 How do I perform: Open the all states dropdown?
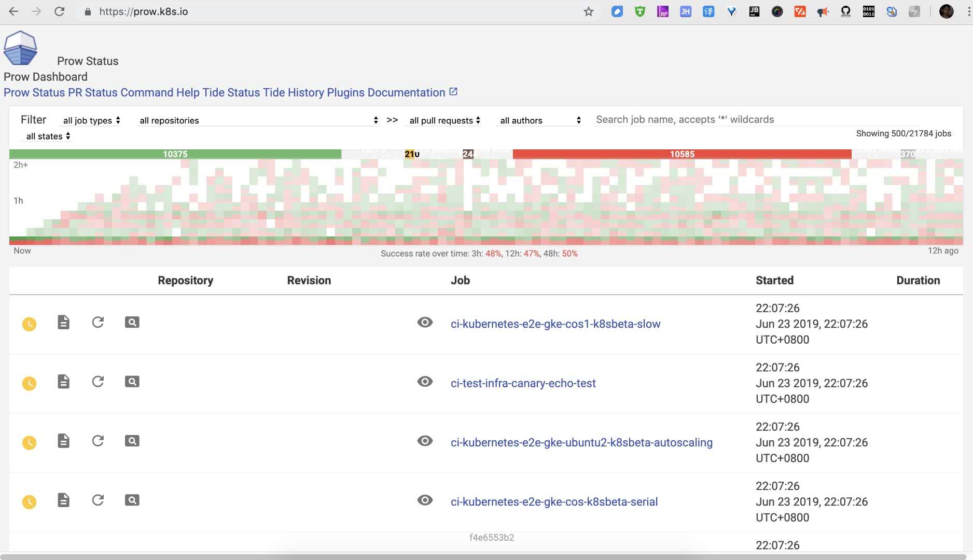tap(48, 136)
